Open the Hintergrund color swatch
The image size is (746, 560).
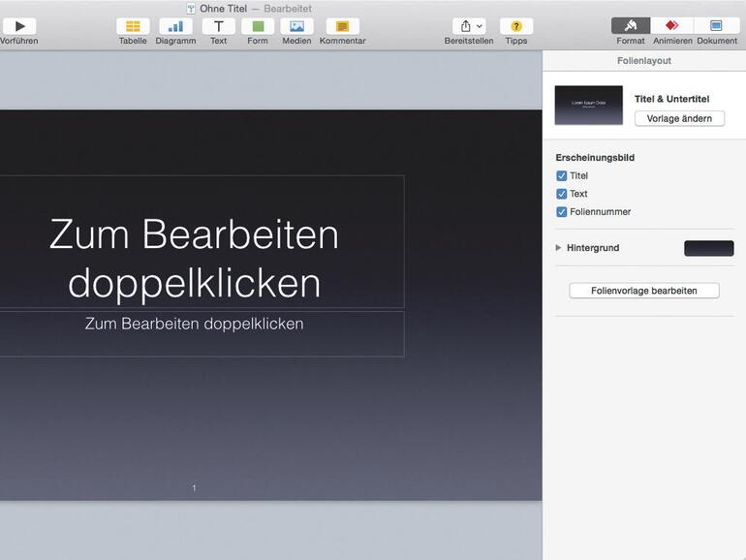coord(709,248)
